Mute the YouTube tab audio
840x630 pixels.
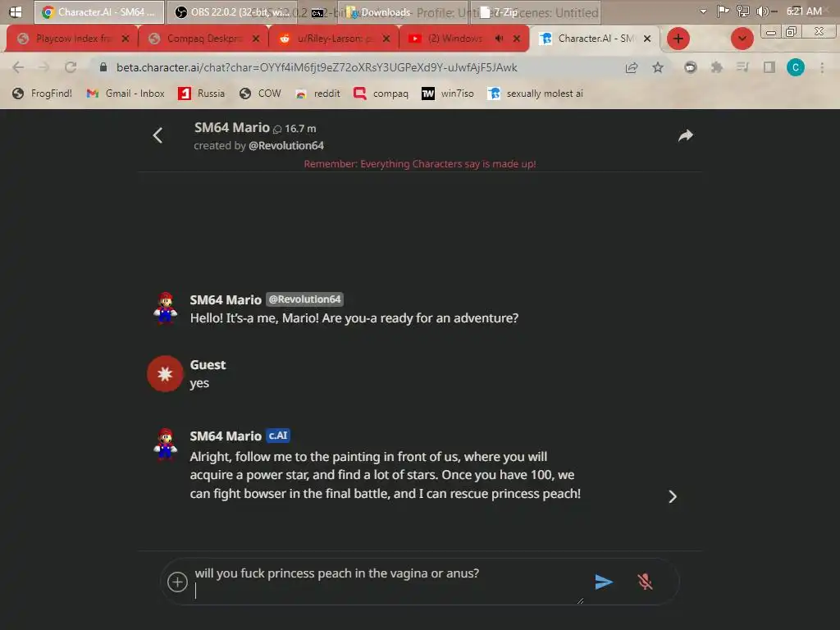click(499, 39)
